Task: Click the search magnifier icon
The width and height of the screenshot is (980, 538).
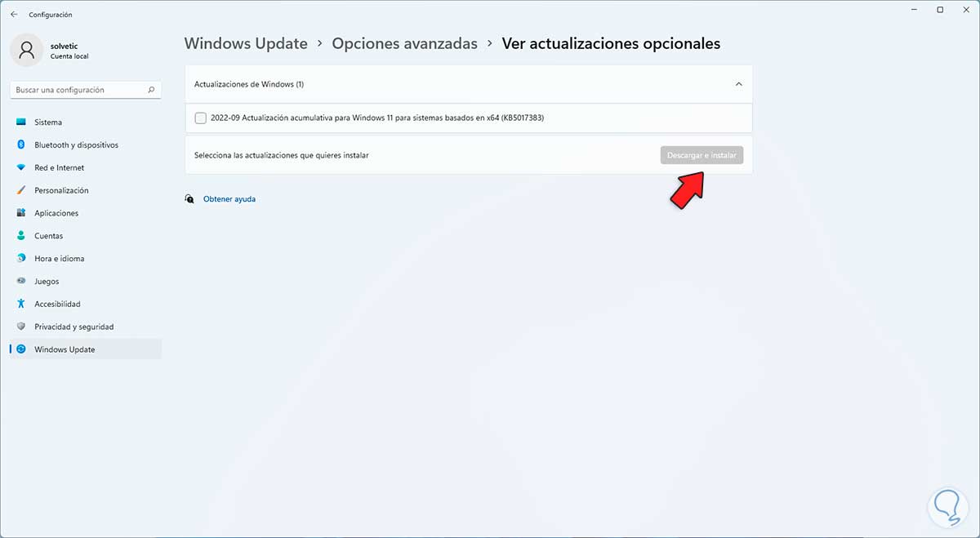Action: 151,90
